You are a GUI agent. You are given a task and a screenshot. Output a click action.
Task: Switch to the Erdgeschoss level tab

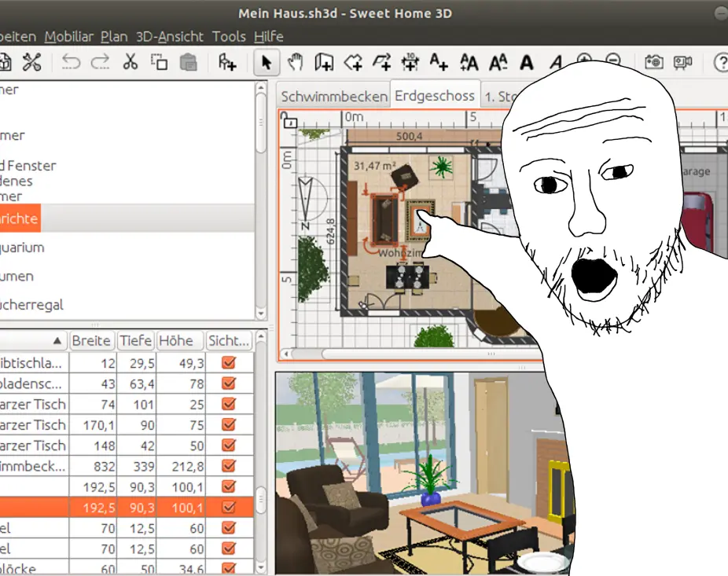click(435, 96)
